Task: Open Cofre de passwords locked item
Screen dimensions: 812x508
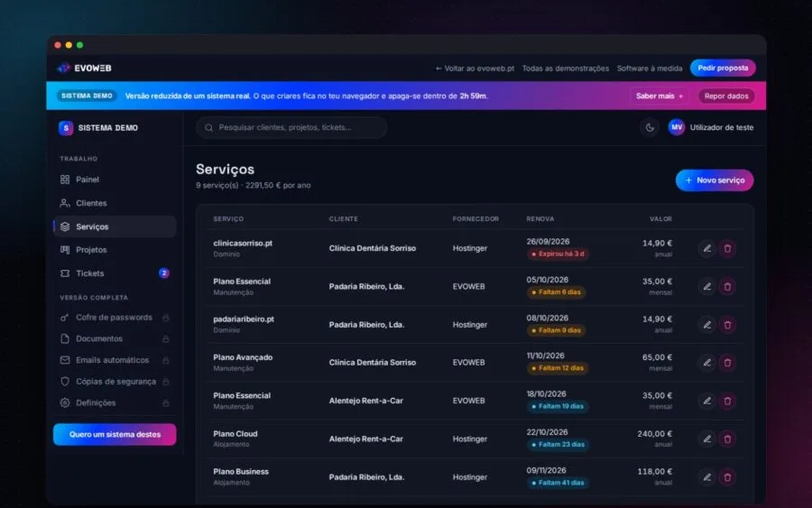Action: click(x=115, y=318)
